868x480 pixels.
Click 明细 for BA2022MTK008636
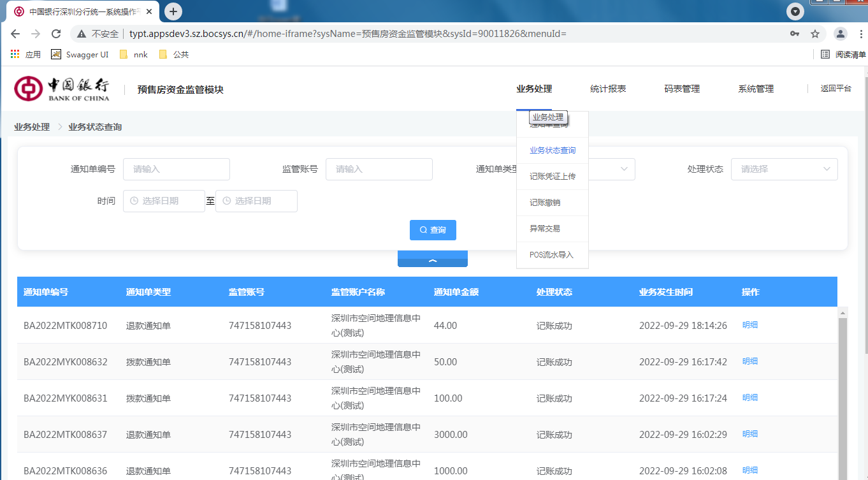point(750,470)
